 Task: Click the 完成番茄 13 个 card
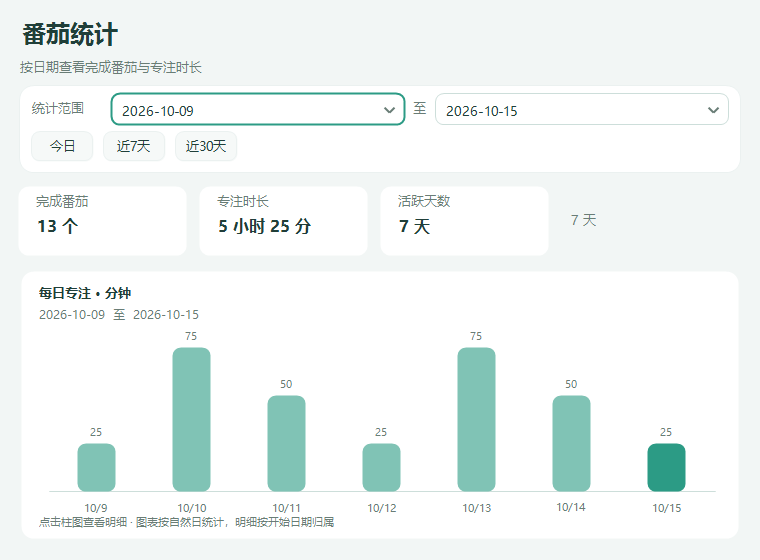[102, 221]
